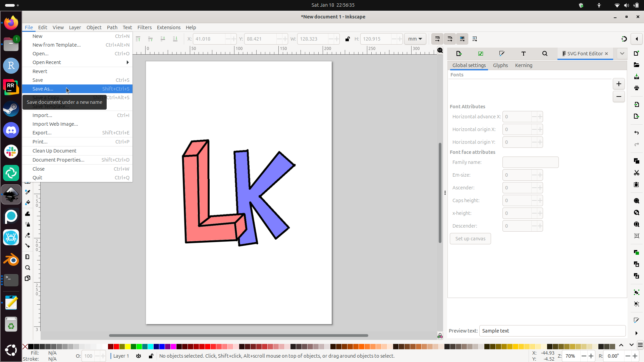Choose Import... from File menu

click(77, 115)
